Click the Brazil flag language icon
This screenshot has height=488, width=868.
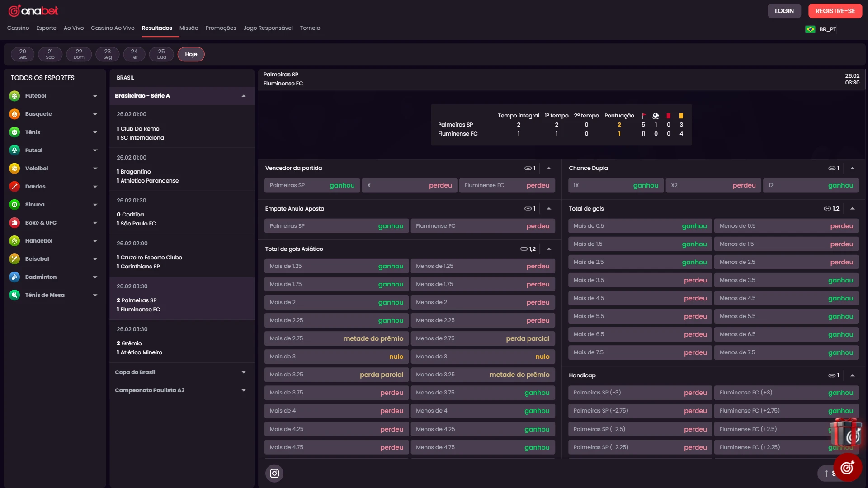click(x=810, y=29)
